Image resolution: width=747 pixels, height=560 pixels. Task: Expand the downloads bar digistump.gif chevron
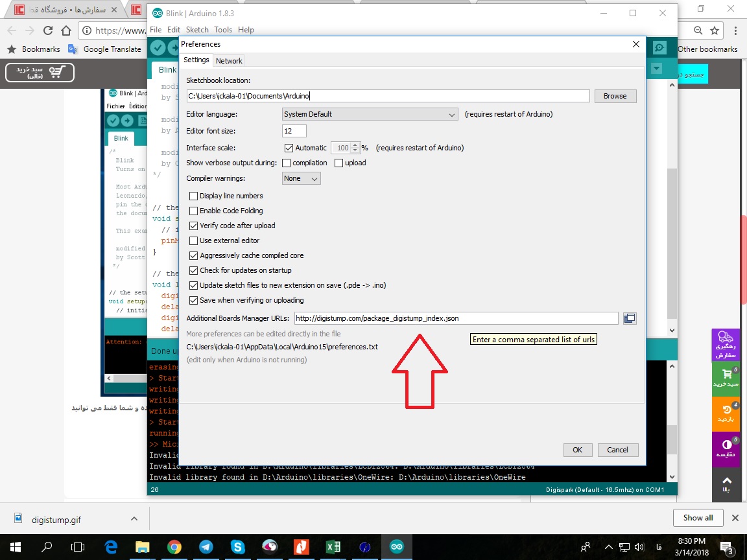pyautogui.click(x=134, y=519)
